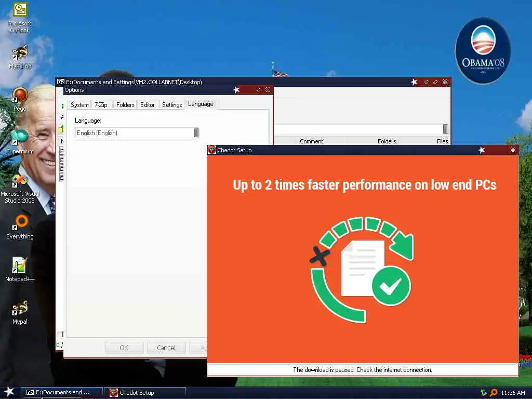This screenshot has width=532, height=399.
Task: Click the help diamond button in Options title bar
Action: (258, 89)
